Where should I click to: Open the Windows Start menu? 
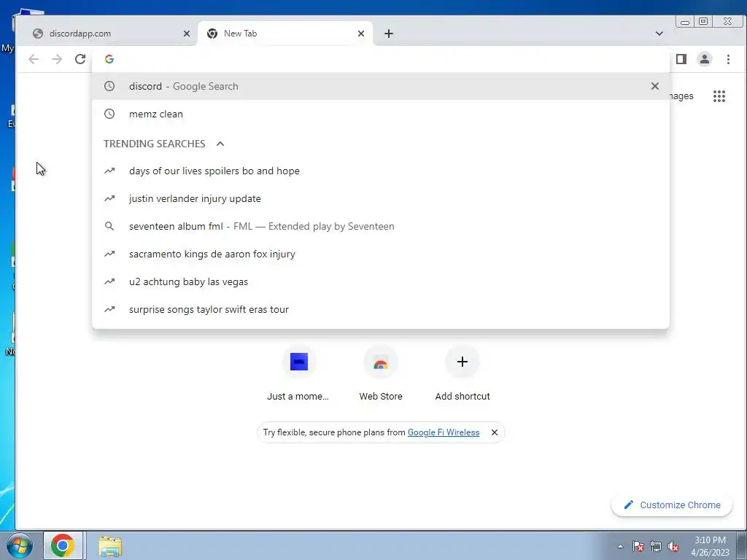click(x=20, y=545)
